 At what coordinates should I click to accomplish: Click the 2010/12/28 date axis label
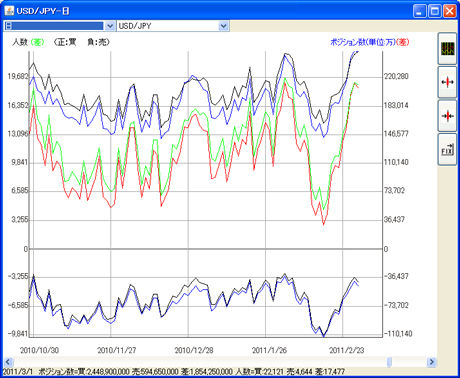click(194, 350)
